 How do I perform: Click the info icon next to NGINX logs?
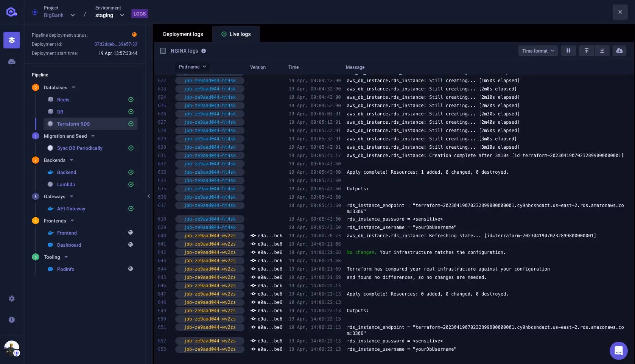[204, 51]
